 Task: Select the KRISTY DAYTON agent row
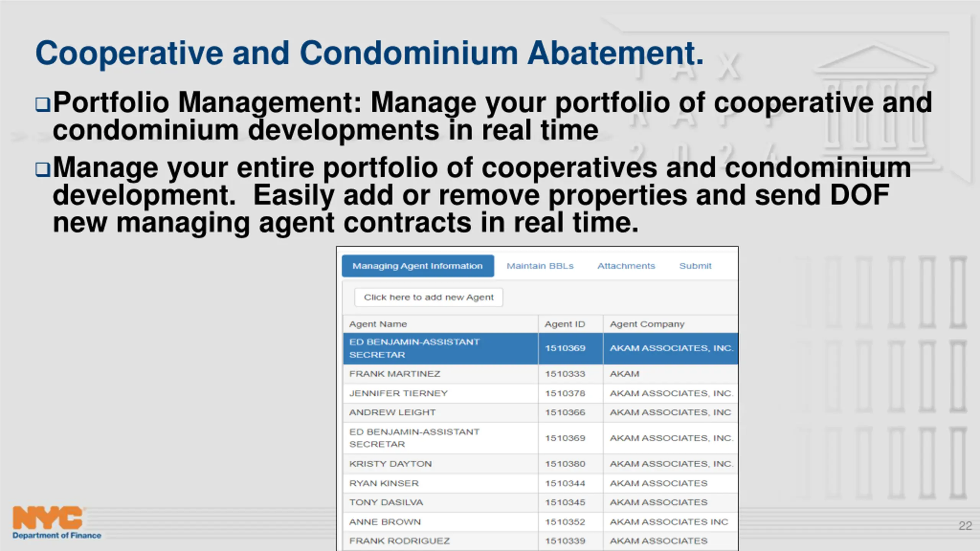[x=390, y=464]
